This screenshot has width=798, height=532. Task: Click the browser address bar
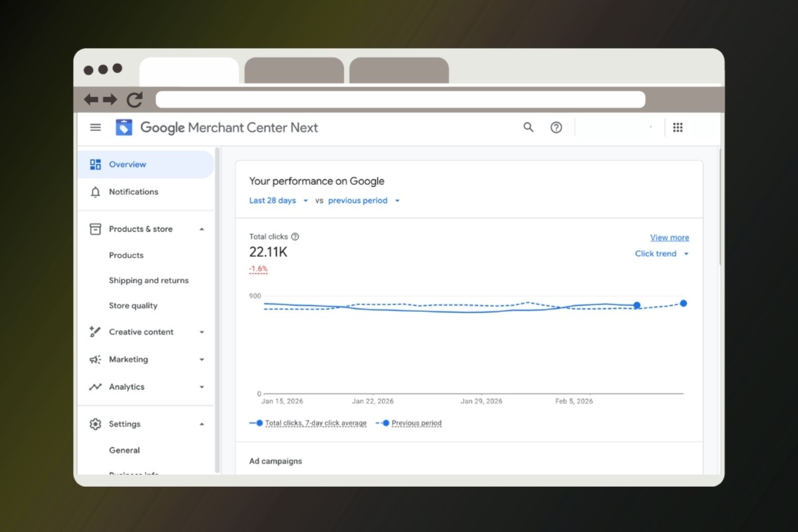pyautogui.click(x=400, y=100)
